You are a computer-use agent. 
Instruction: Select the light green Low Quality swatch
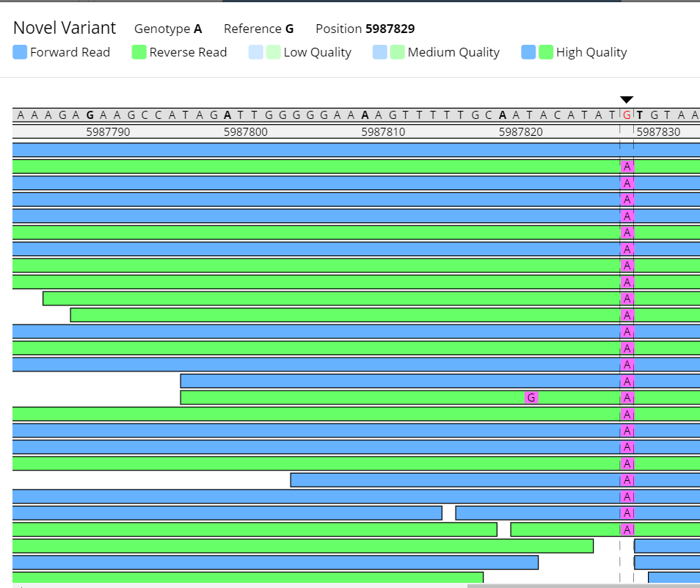(273, 52)
